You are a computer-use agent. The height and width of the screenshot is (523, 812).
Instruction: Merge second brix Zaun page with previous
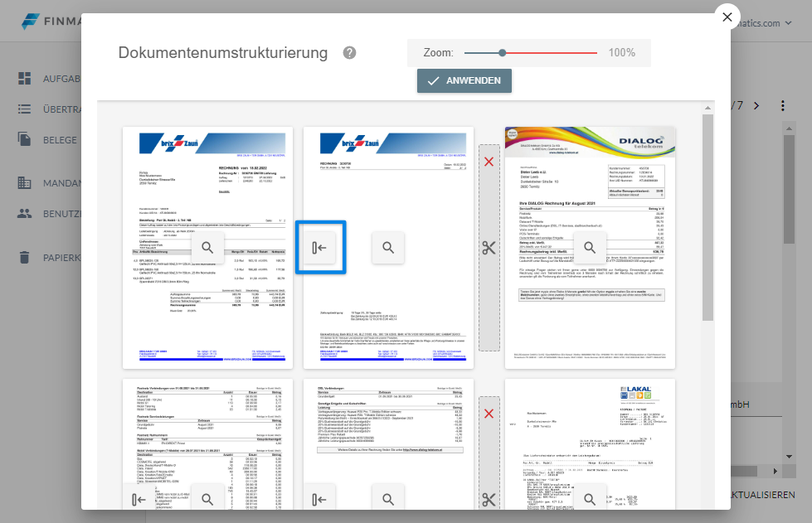click(x=319, y=248)
